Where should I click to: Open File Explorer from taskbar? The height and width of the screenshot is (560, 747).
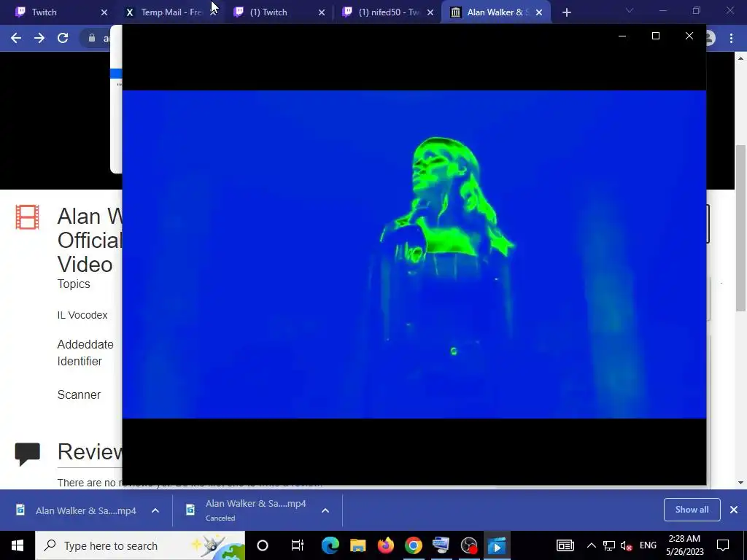357,545
